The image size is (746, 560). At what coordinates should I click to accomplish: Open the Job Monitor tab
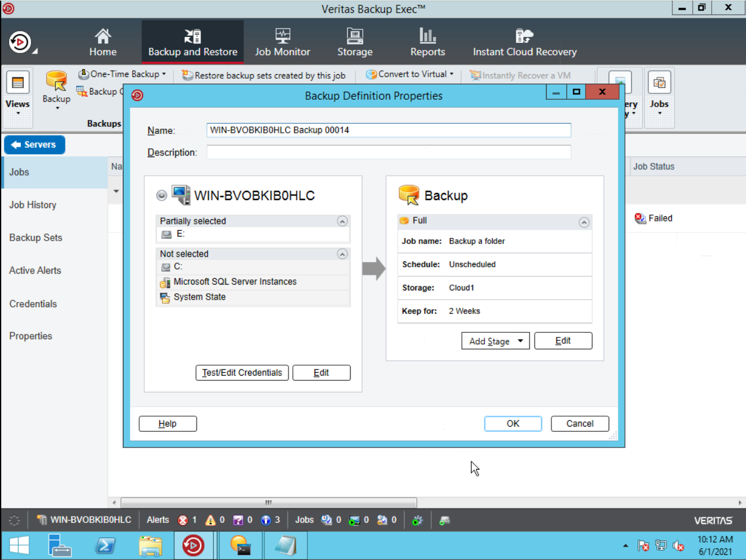coord(282,42)
